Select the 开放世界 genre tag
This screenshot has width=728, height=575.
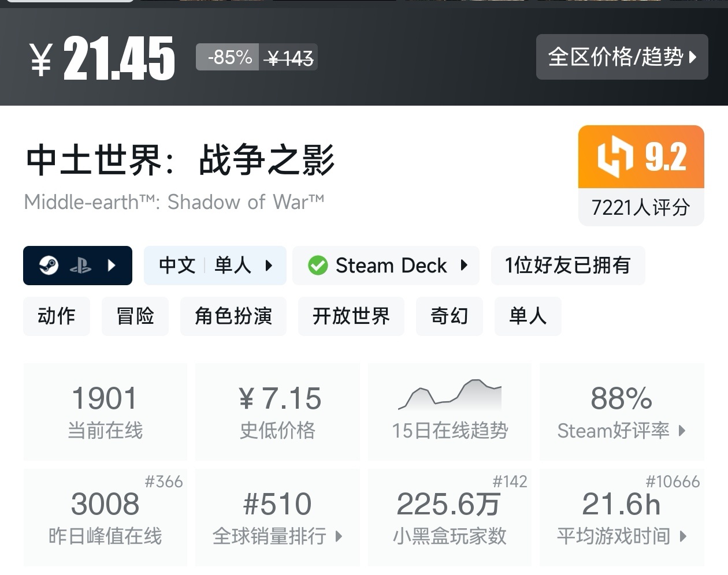[351, 316]
